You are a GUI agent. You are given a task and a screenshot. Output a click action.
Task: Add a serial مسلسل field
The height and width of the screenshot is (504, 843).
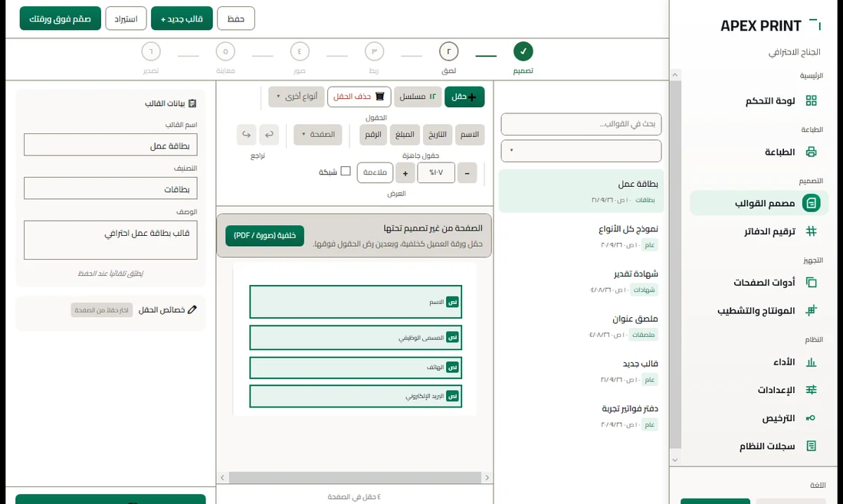[x=418, y=97]
